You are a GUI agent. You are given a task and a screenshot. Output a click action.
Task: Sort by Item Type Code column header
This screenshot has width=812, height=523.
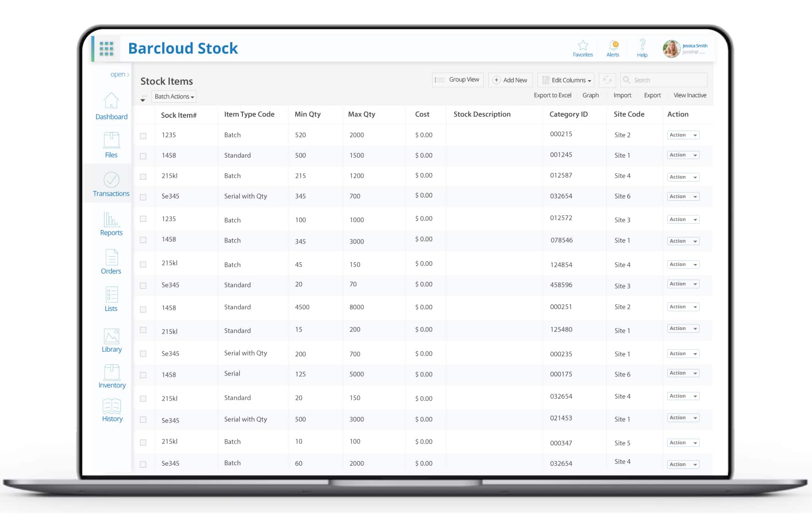pyautogui.click(x=249, y=114)
